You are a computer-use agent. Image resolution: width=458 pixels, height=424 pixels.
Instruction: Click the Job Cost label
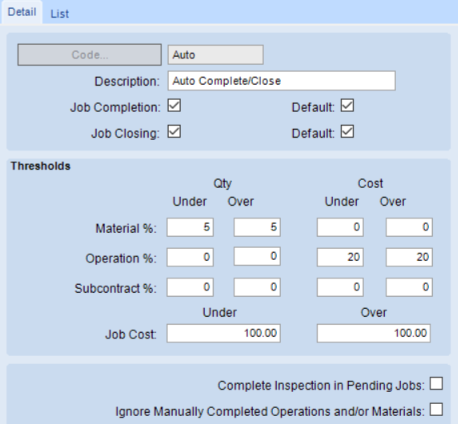click(131, 334)
